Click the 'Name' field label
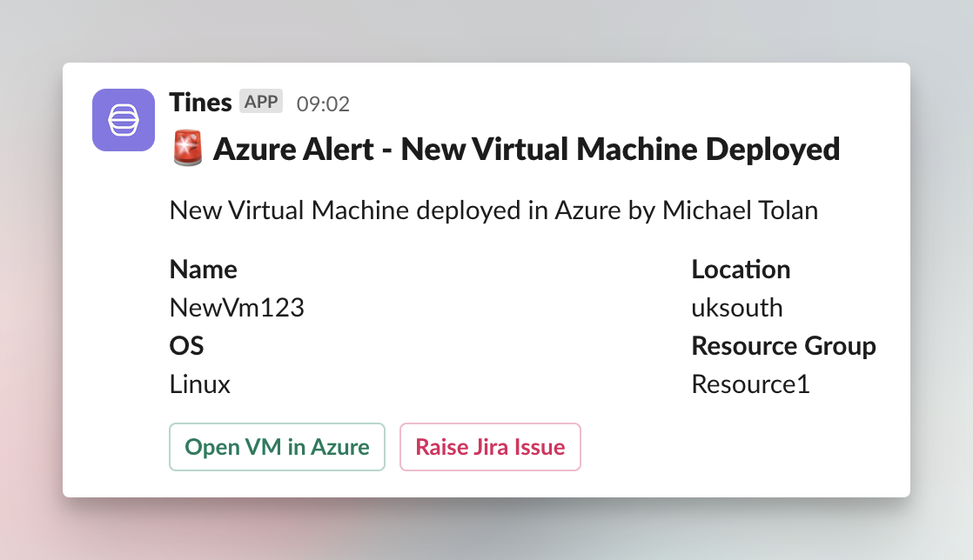Image resolution: width=973 pixels, height=560 pixels. pos(204,270)
